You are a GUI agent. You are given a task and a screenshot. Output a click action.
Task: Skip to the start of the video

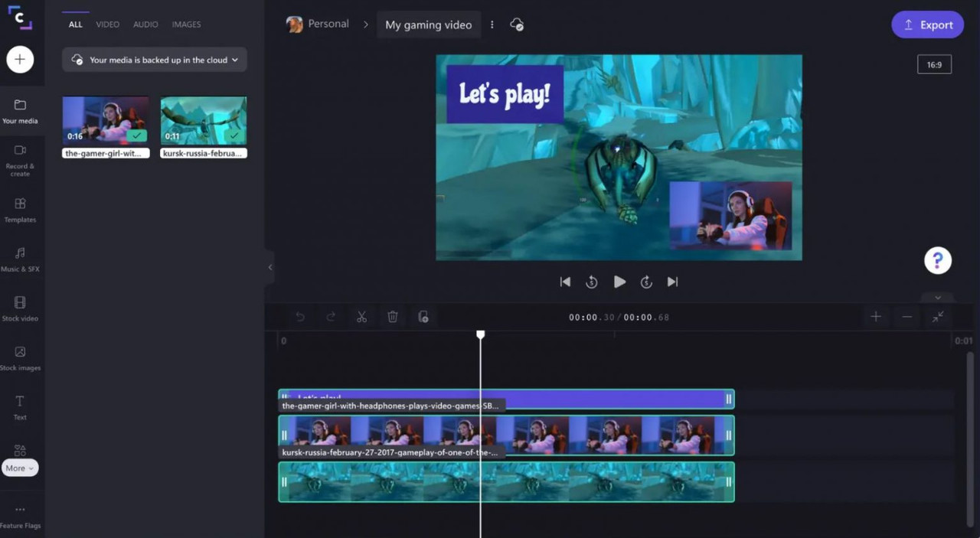pos(565,282)
